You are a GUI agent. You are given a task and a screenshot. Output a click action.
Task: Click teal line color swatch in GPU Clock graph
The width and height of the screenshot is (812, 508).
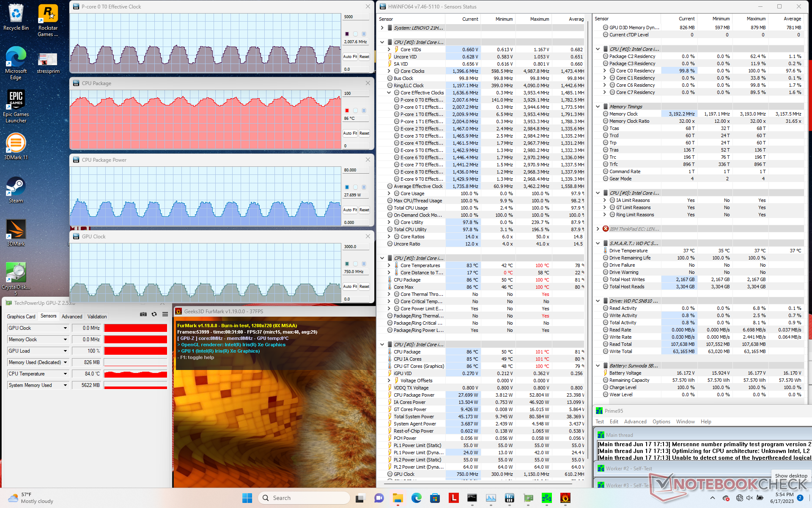(347, 264)
